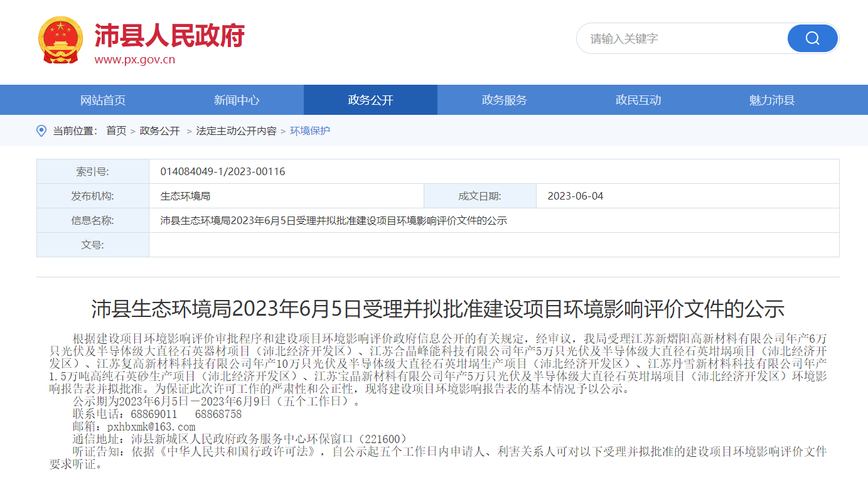This screenshot has height=487, width=868.
Task: Open the 新闻中心 menu item
Action: 237,100
